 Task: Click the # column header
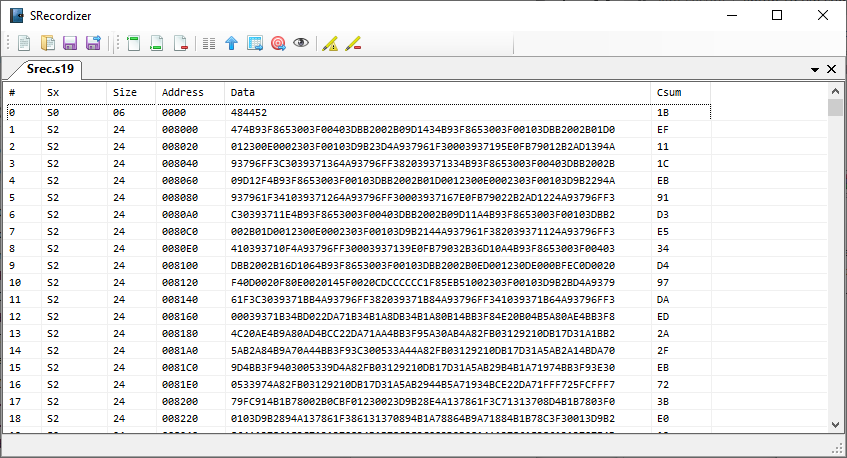[22, 92]
